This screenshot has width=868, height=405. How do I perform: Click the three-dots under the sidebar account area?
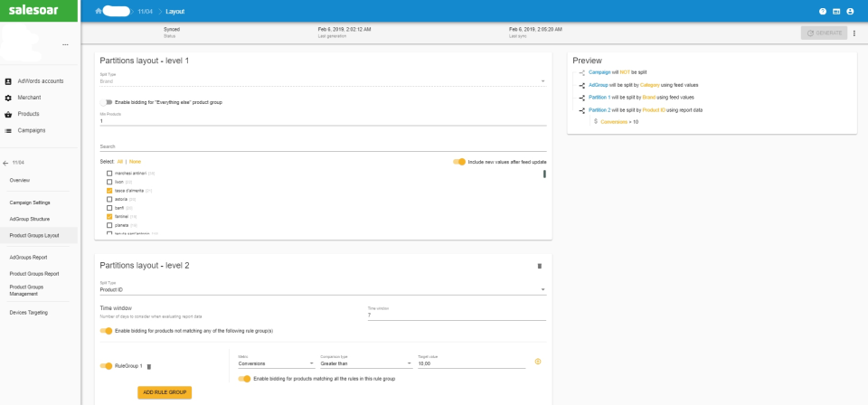[65, 44]
